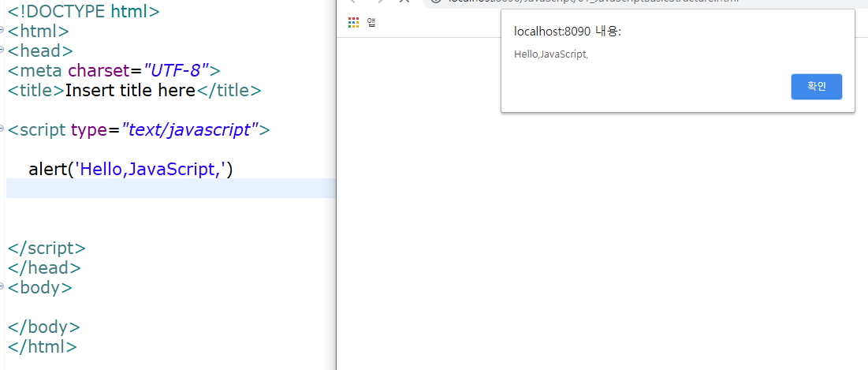Click the closing </title> tag
The width and height of the screenshot is (868, 370).
(229, 90)
